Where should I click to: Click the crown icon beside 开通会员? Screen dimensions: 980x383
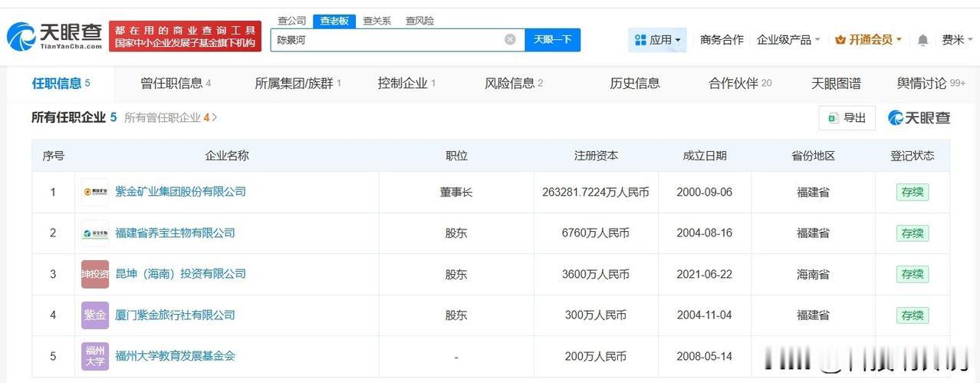pyautogui.click(x=840, y=40)
